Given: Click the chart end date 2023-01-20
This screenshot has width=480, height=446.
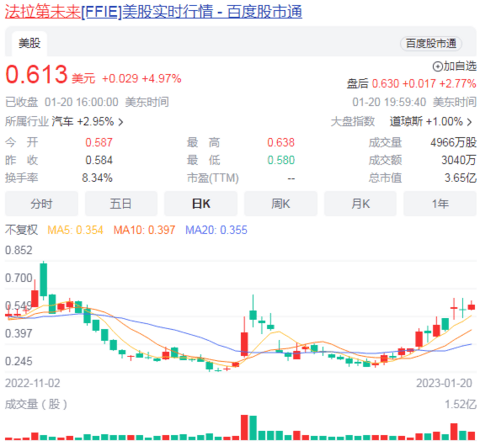Looking at the screenshot, I should (444, 383).
